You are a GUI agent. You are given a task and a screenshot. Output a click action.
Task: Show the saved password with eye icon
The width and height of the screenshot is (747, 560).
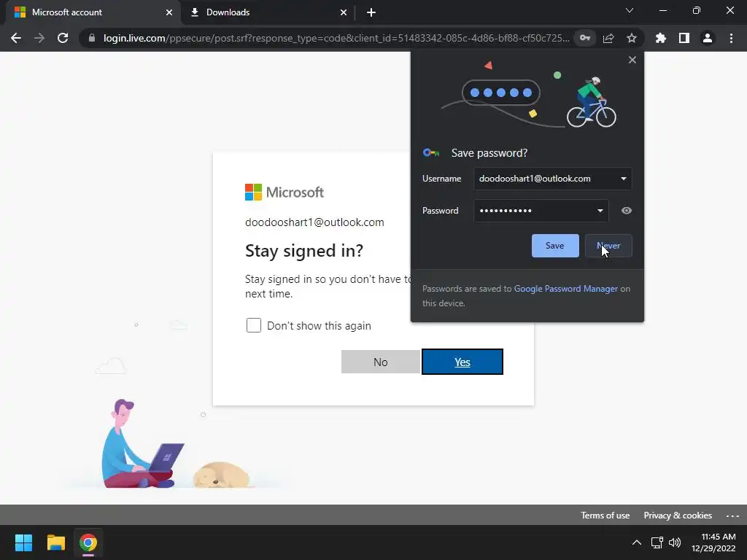coord(627,211)
